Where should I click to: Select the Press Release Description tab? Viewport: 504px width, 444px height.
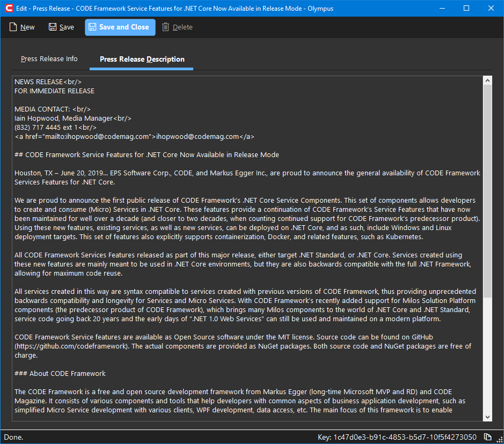pos(142,60)
